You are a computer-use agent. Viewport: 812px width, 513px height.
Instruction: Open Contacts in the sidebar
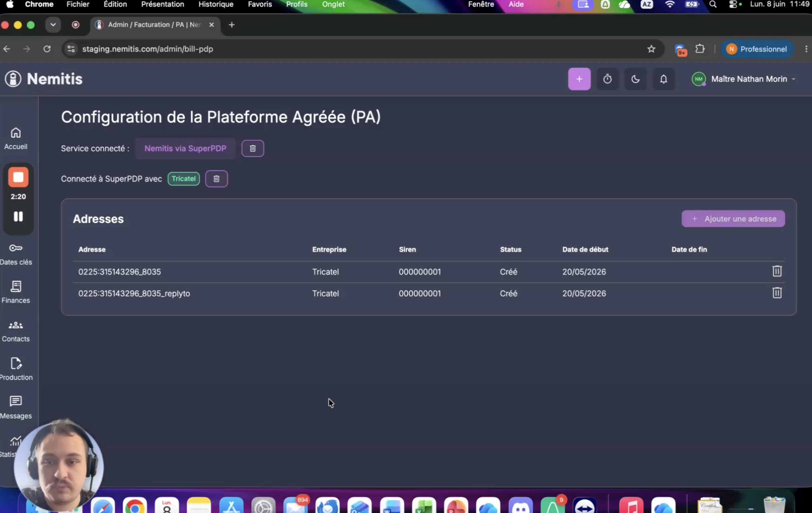(x=16, y=331)
